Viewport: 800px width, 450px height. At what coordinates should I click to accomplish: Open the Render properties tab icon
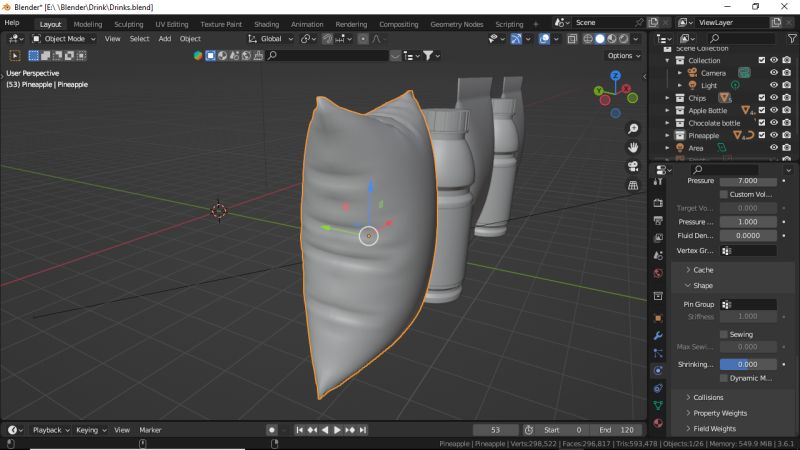(658, 203)
